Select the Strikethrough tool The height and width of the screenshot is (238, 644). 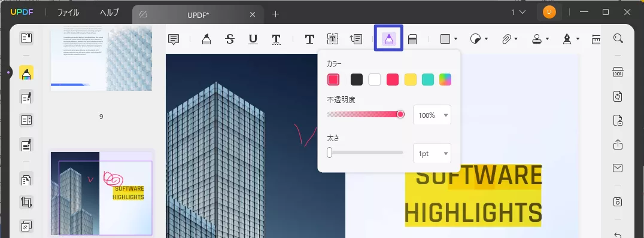pyautogui.click(x=230, y=39)
